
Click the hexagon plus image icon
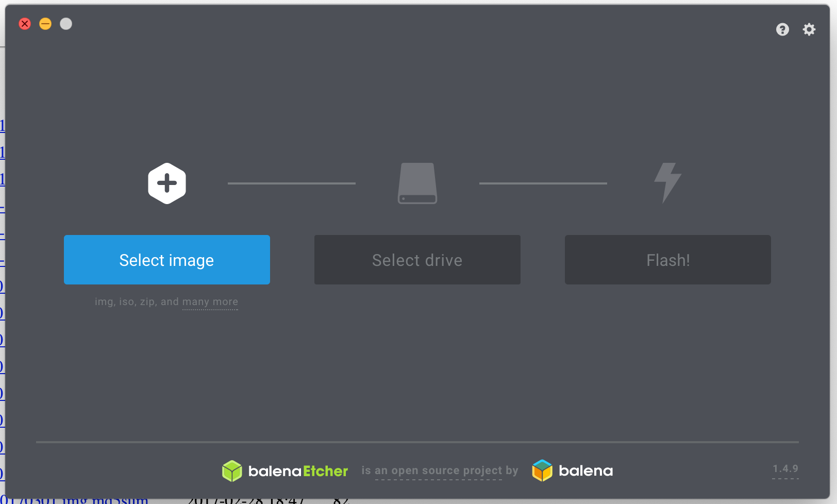point(167,183)
